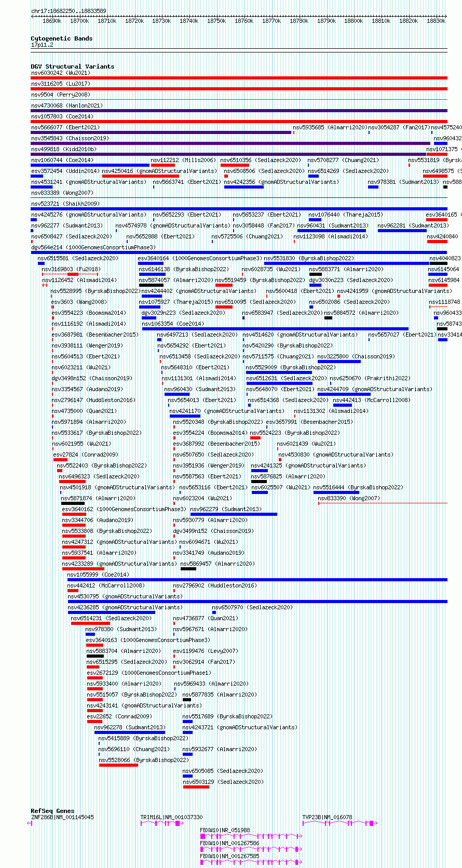Open nsv499818 (Kidd2010b) variant
Screen dimensions: 462x868
(64, 149)
